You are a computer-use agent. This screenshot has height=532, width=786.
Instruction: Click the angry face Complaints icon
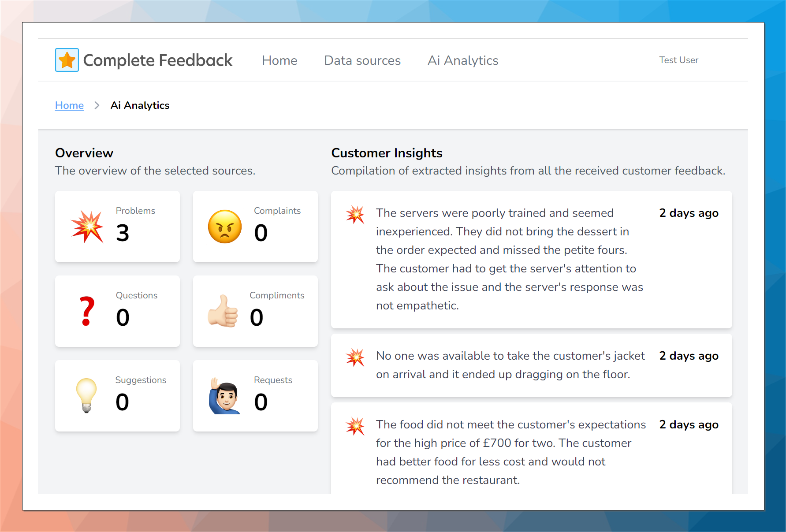tap(225, 227)
